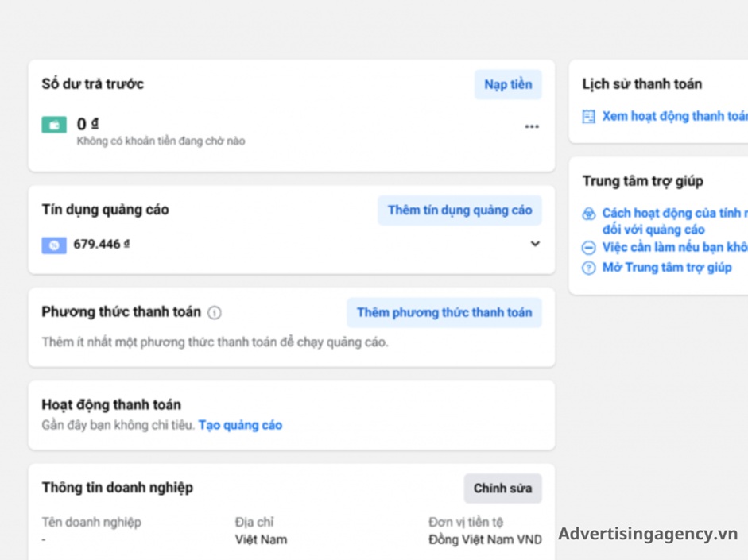748x560 pixels.
Task: Click the Thông tin doanh nghiệp heading
Action: pos(118,488)
